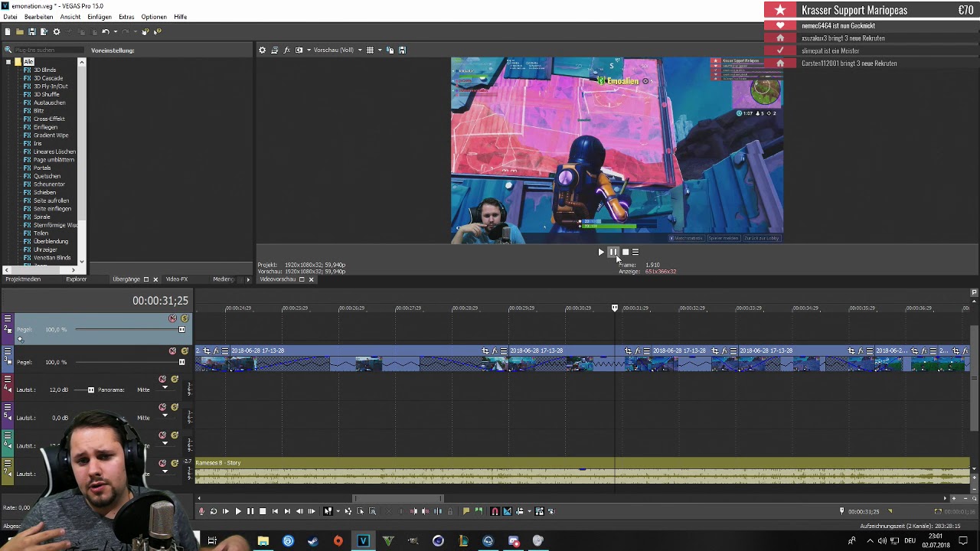Switch to the Video-FX tab

(177, 279)
